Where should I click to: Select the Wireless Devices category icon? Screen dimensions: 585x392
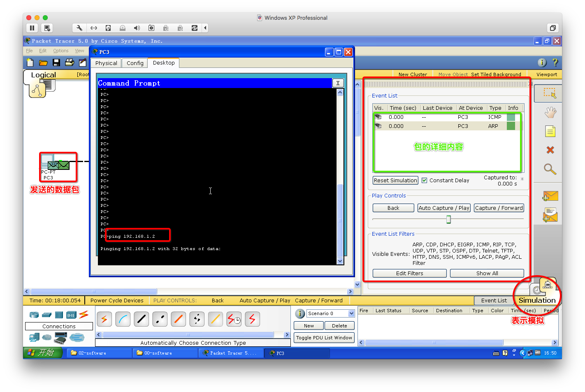72,315
